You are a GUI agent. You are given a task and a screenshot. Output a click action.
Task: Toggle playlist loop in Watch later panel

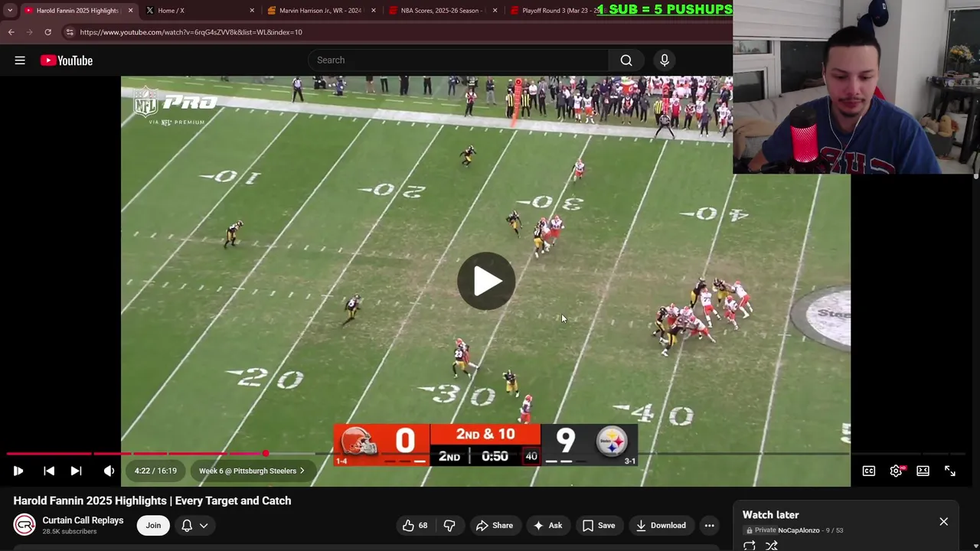click(x=749, y=546)
